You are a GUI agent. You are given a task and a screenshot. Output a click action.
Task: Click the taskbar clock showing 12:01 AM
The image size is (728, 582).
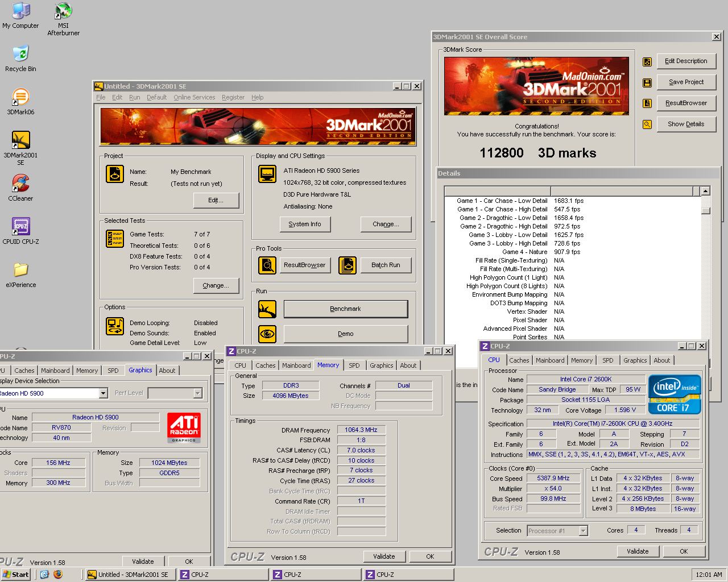[x=709, y=575]
